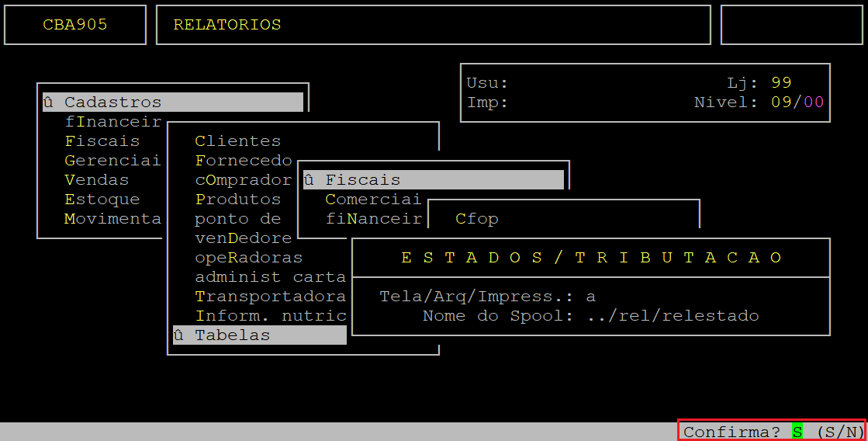Select the Movimenta menu entry
The height and width of the screenshot is (441, 868).
pos(113,218)
